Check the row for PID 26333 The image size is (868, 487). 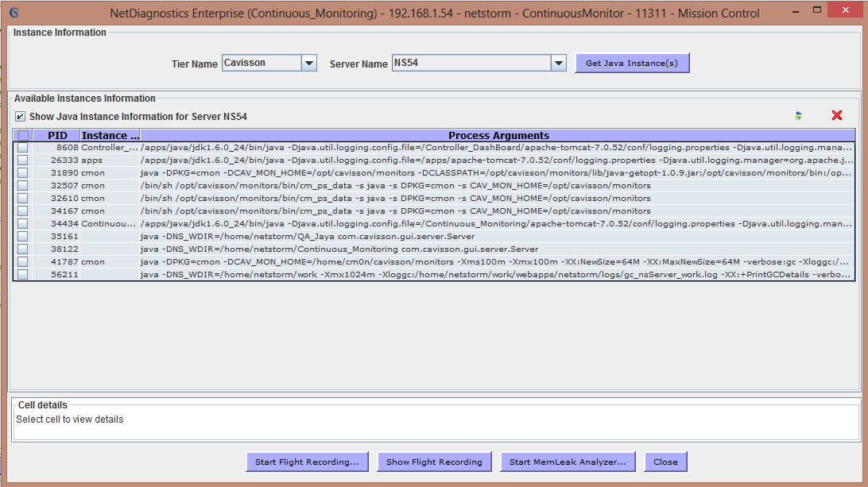(x=23, y=160)
